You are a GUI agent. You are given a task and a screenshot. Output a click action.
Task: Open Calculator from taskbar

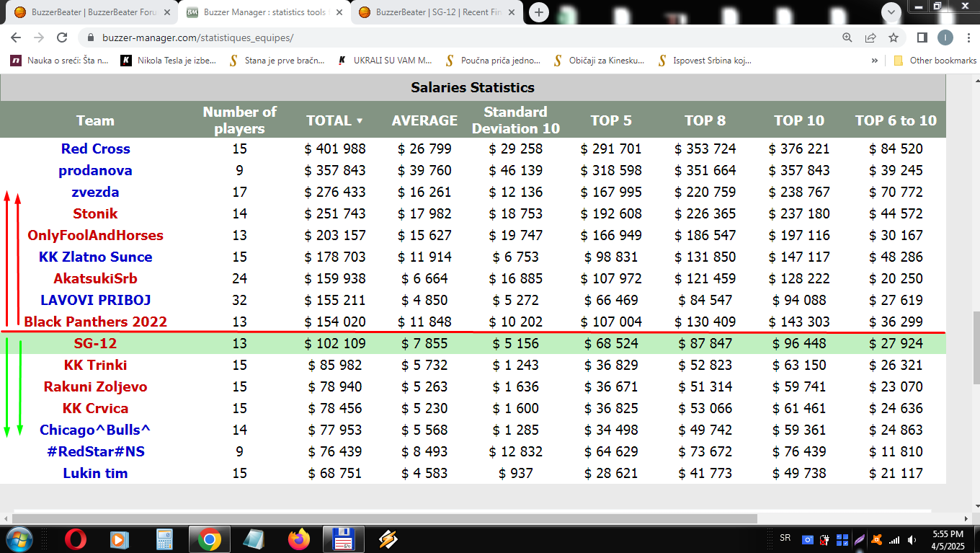coord(164,539)
